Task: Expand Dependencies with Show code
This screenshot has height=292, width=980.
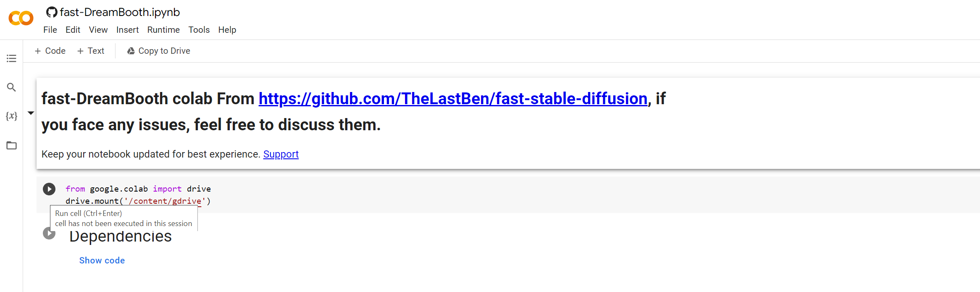Action: pos(102,260)
